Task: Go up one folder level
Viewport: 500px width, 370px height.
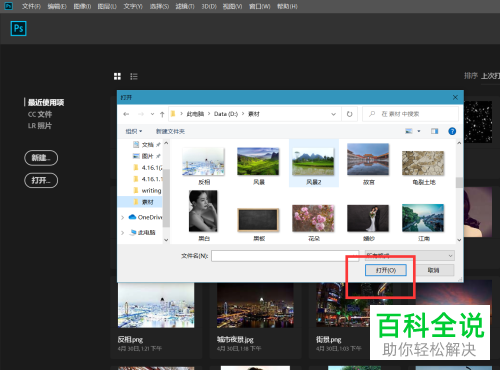Action: (x=162, y=114)
